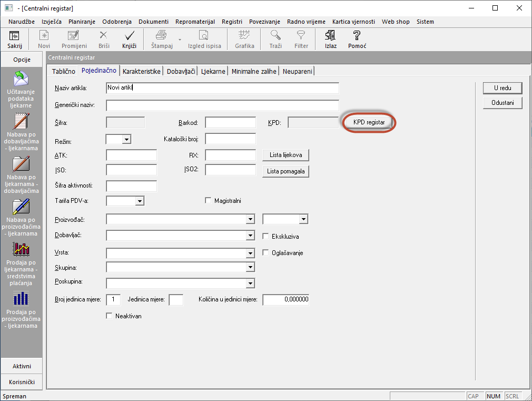Expand the Tarifa PDV-a dropdown

140,201
